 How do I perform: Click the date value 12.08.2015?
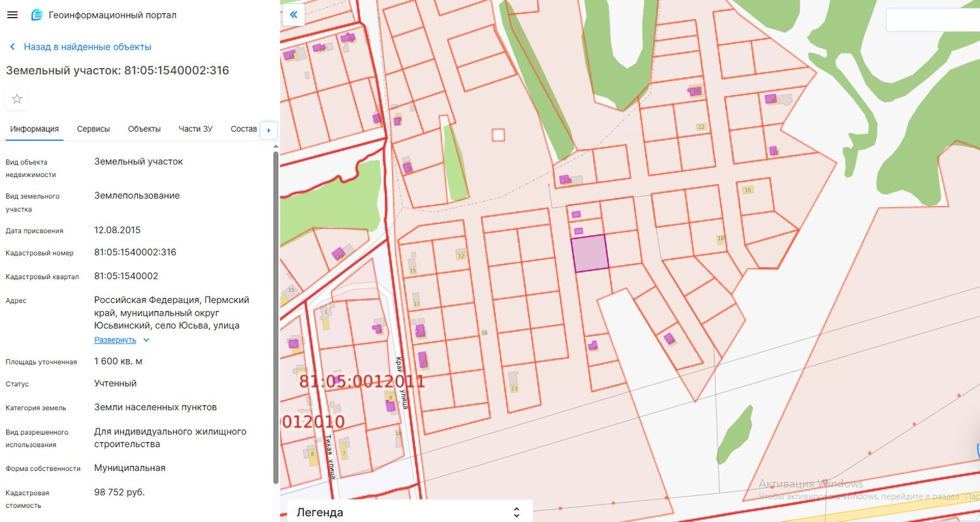118,230
